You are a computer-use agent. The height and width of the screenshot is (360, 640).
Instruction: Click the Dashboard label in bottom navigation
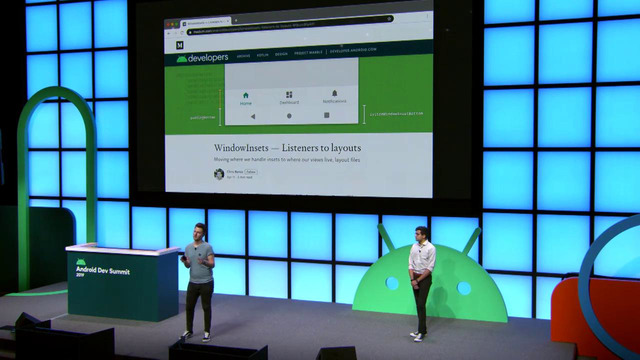289,102
